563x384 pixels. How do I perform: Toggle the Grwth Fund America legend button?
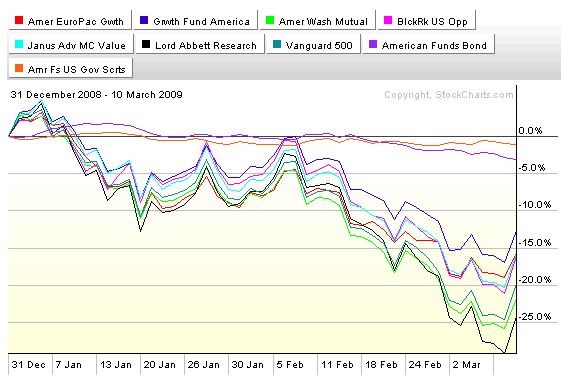(x=196, y=21)
